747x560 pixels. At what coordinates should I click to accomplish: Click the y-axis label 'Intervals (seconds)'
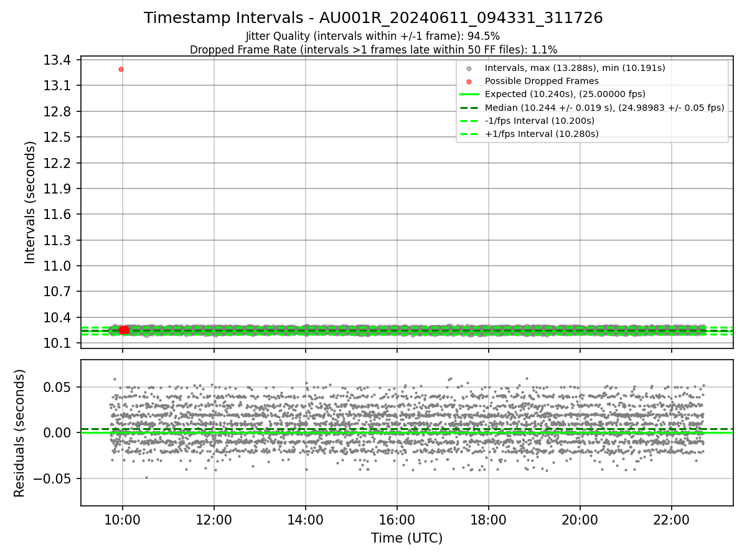click(x=31, y=202)
